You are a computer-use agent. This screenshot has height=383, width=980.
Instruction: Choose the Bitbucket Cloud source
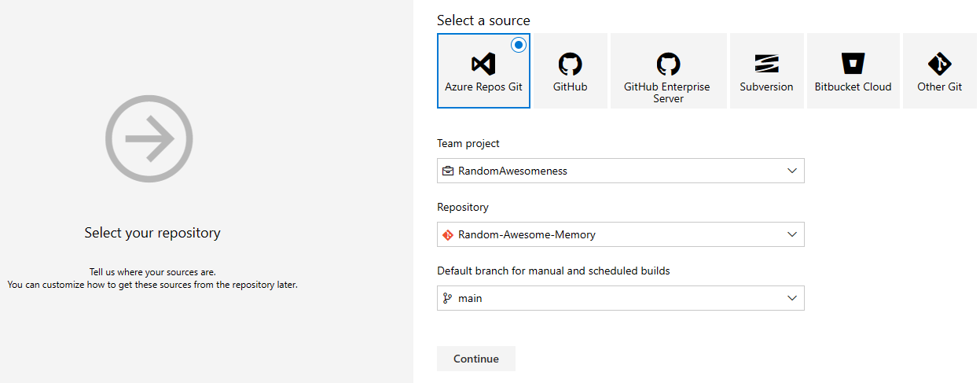[x=853, y=71]
